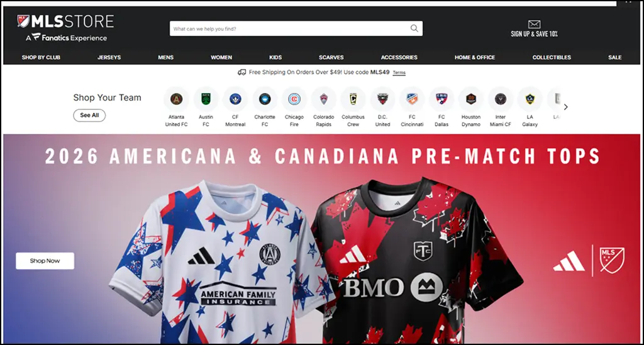Choose the Chicago Fire team logo
Image resolution: width=644 pixels, height=345 pixels.
pos(294,99)
